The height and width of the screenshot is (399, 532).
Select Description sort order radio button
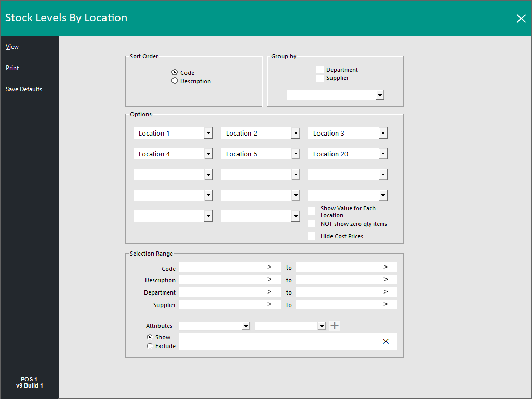click(x=175, y=81)
